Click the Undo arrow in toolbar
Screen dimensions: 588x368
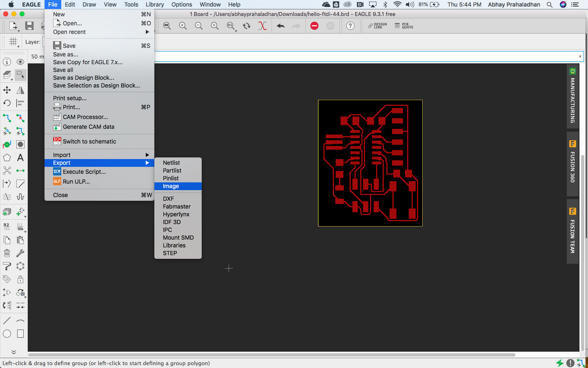click(x=281, y=26)
